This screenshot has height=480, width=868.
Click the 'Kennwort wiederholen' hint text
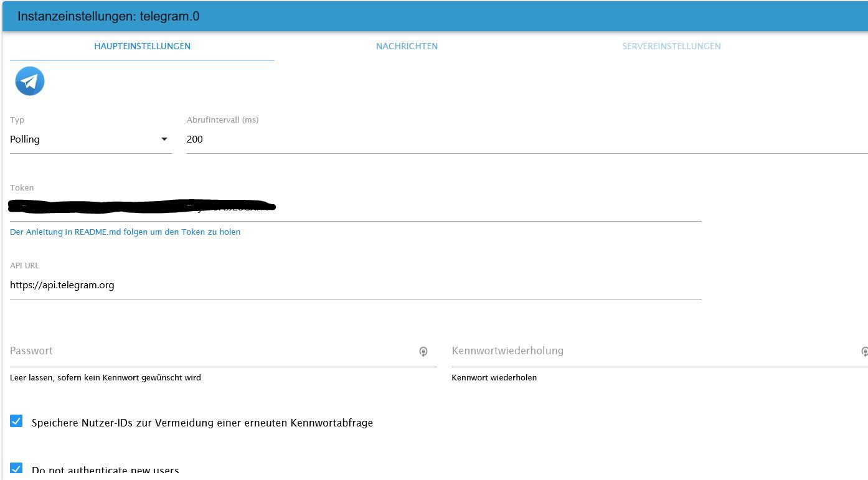coord(494,377)
